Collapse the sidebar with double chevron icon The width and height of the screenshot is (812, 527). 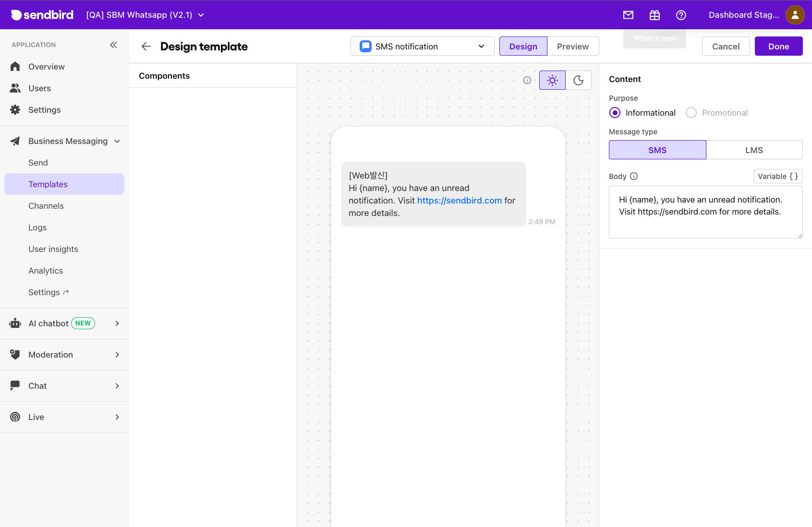pyautogui.click(x=113, y=45)
